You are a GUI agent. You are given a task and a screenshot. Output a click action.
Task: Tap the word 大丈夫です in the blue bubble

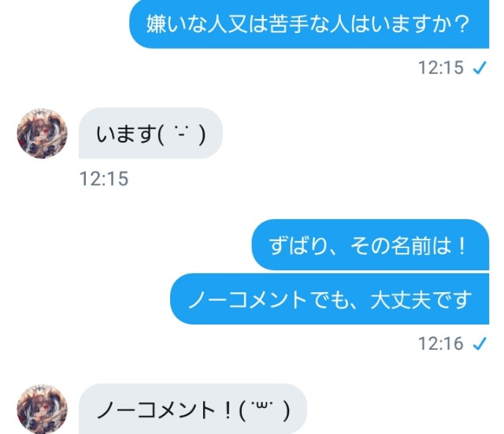[x=421, y=299]
